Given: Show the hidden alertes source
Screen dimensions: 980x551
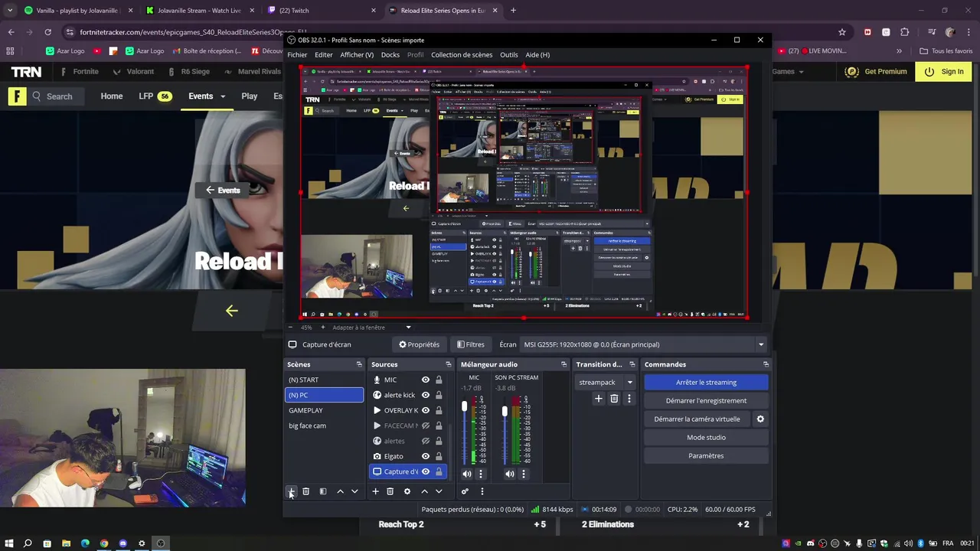Looking at the screenshot, I should [x=426, y=441].
